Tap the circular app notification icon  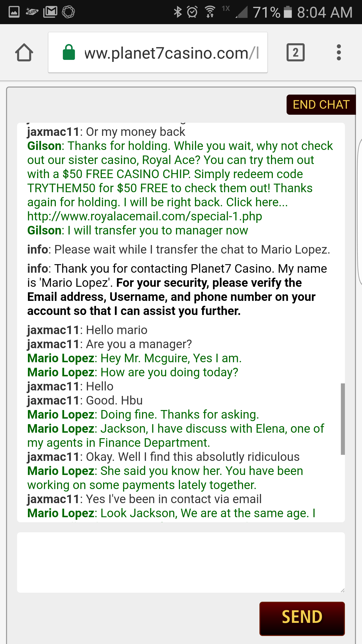[68, 12]
